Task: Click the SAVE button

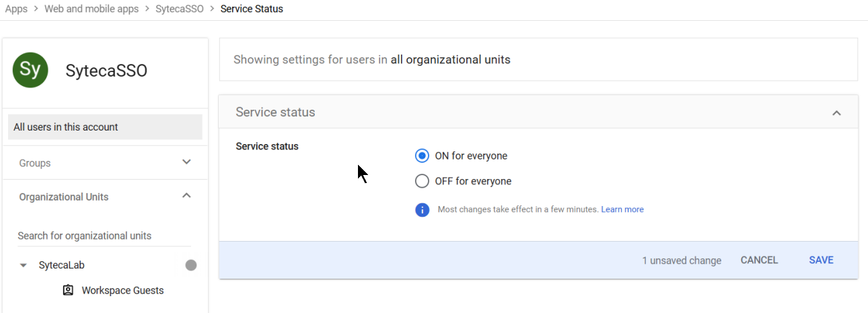Action: click(821, 260)
